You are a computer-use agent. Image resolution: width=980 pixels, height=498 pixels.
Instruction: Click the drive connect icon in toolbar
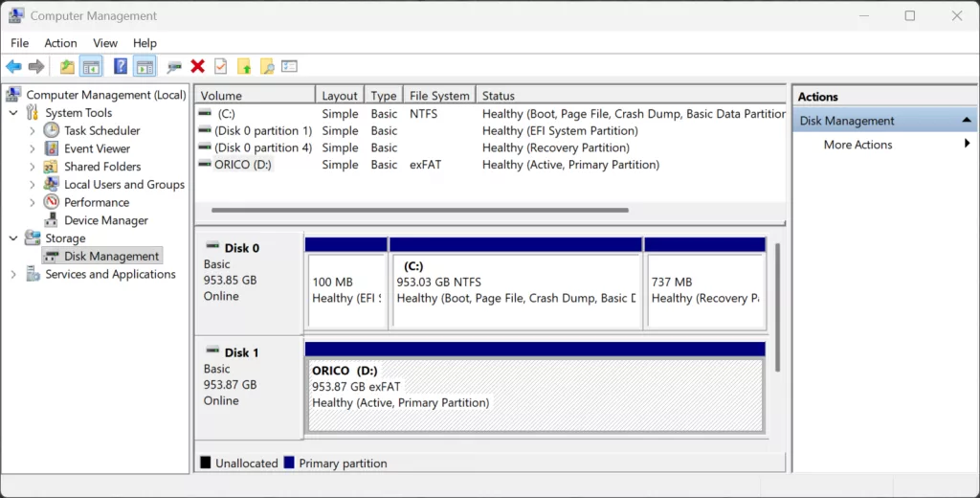pyautogui.click(x=174, y=66)
